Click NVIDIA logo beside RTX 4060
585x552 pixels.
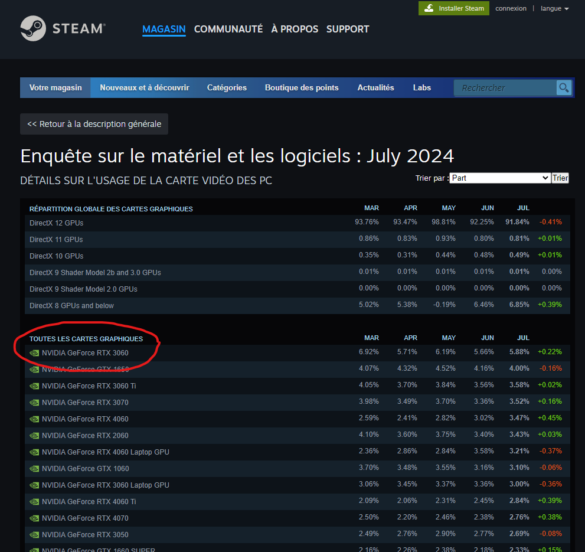pyautogui.click(x=34, y=419)
